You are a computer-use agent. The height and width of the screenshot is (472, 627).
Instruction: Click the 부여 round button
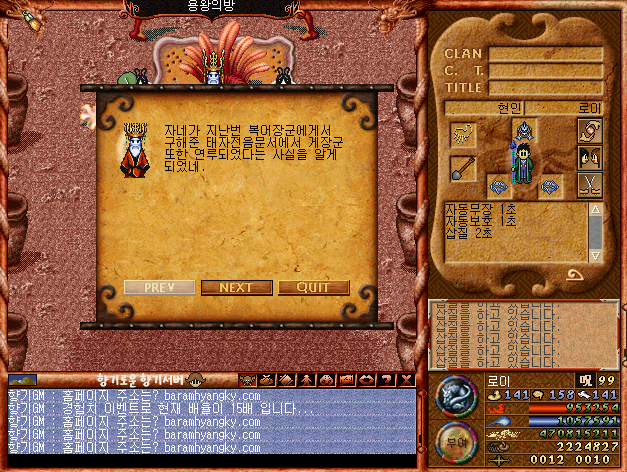coord(457,443)
